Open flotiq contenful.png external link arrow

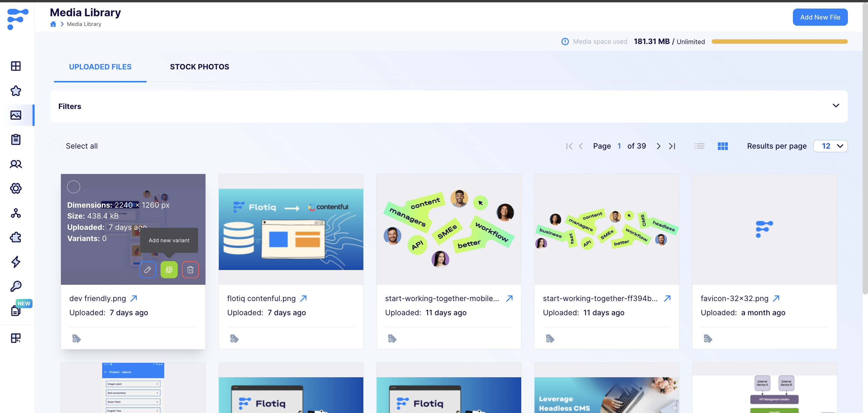click(x=303, y=298)
